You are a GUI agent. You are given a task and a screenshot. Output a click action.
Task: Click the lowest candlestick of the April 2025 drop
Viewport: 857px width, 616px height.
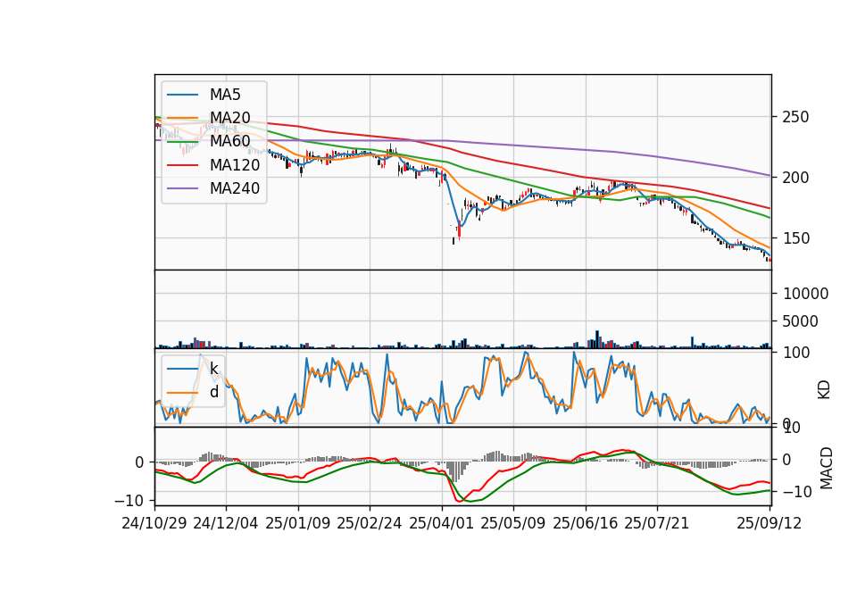[453, 240]
